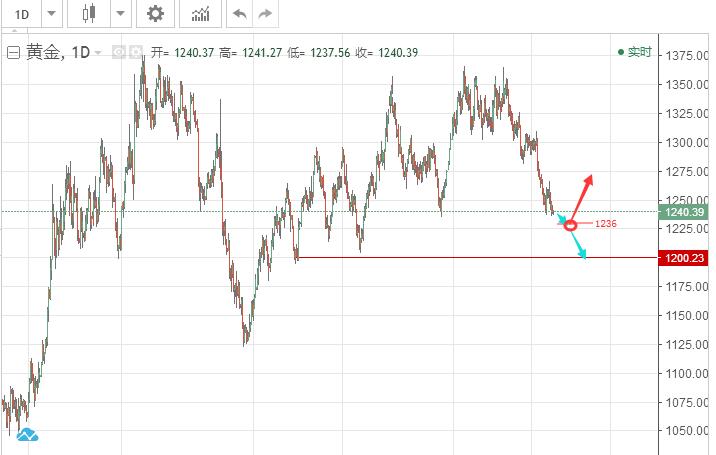Click the small collapse arrow under 1D
Image resolution: width=716 pixels, height=455 pixels.
tap(14, 31)
